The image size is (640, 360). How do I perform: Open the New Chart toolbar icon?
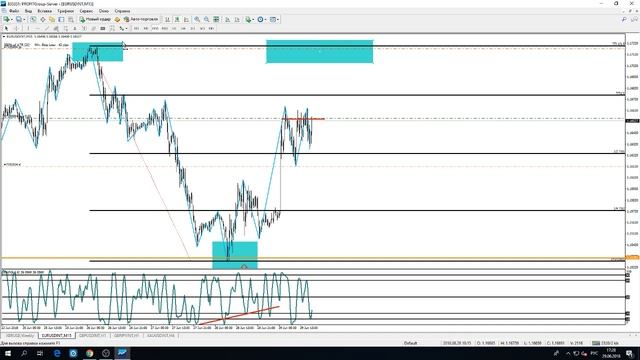click(x=7, y=19)
